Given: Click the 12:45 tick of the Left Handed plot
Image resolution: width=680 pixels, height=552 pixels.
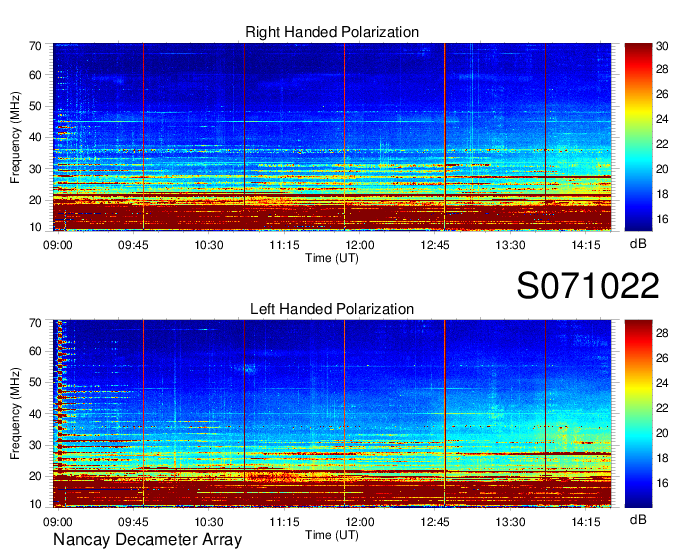Looking at the screenshot, I should click(x=435, y=522).
